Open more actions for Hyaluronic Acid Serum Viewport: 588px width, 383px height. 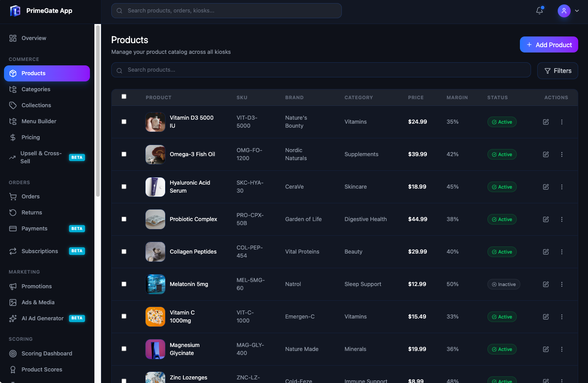click(x=562, y=187)
